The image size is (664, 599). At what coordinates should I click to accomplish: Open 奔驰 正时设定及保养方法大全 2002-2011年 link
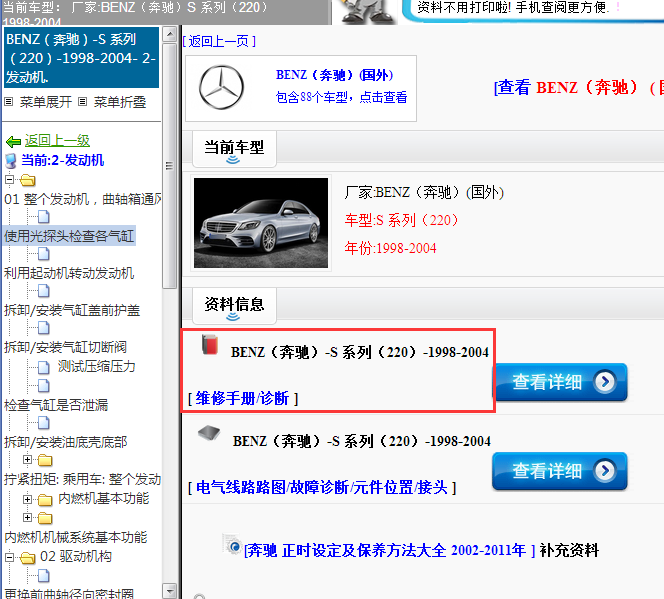(x=389, y=550)
